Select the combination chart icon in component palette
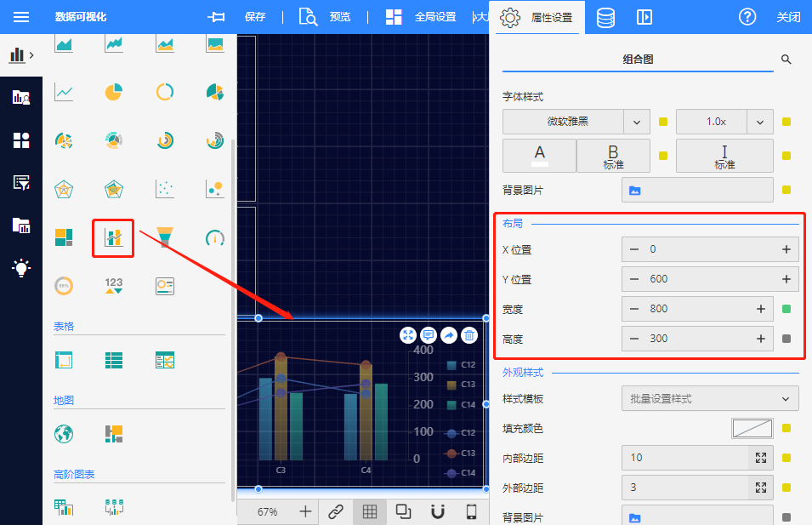Viewport: 812px width, 525px height. pos(113,237)
